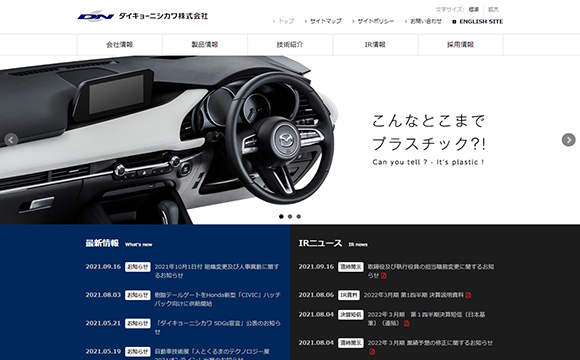Go to previous carousel slide arrow
Image resolution: width=580 pixels, height=360 pixels.
pyautogui.click(x=11, y=140)
